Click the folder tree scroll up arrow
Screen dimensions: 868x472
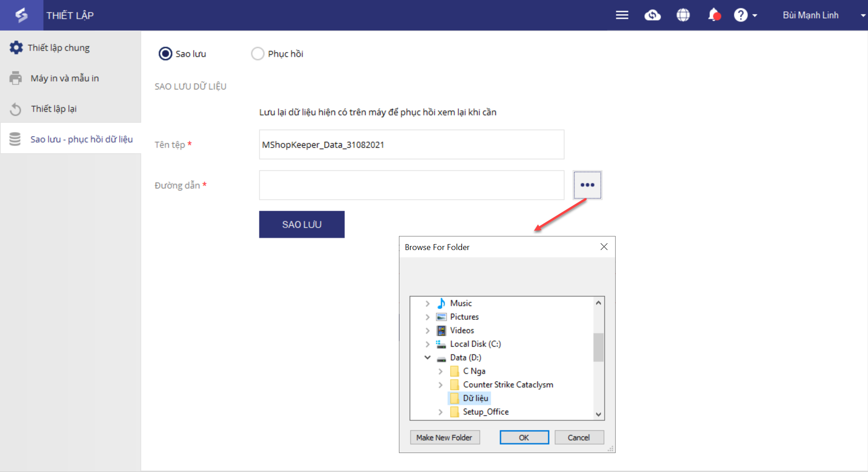598,303
